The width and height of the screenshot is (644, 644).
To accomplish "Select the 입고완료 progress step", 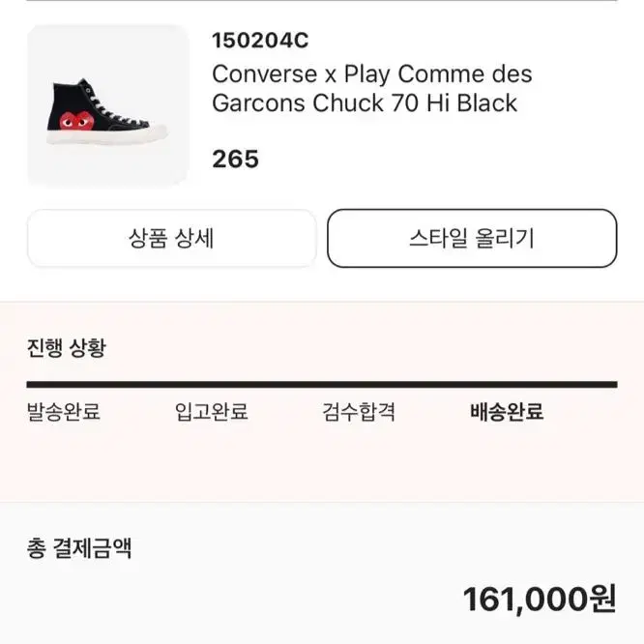I will click(212, 412).
